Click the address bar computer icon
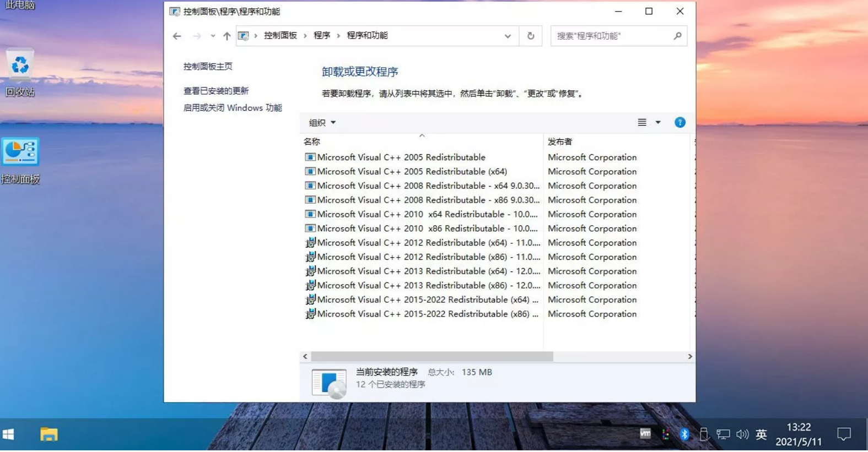 tap(243, 36)
